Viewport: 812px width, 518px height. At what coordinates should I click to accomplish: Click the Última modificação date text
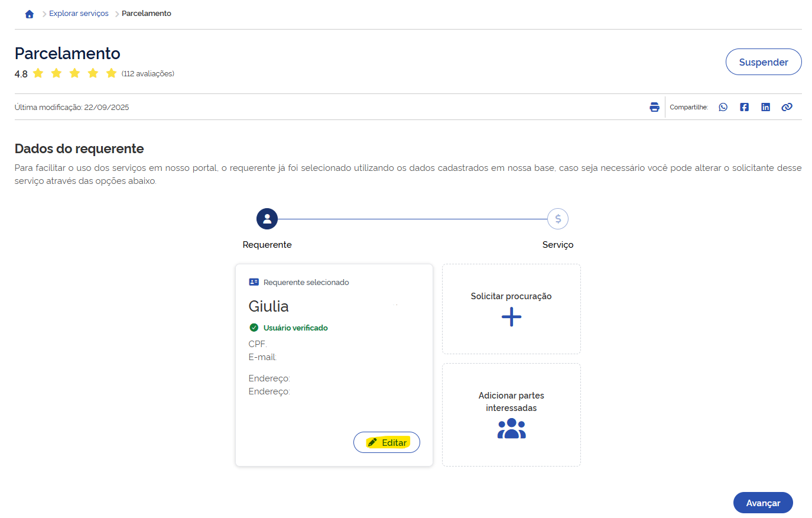(72, 107)
